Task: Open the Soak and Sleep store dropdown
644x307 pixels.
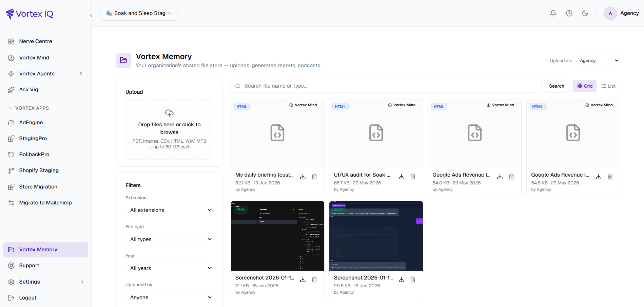Action: click(x=139, y=13)
